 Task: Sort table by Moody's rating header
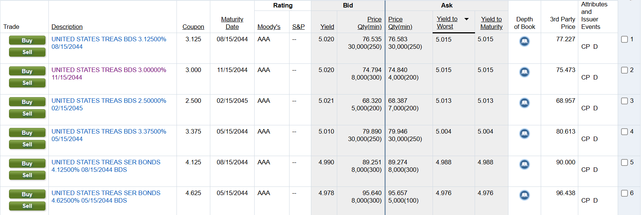point(269,27)
